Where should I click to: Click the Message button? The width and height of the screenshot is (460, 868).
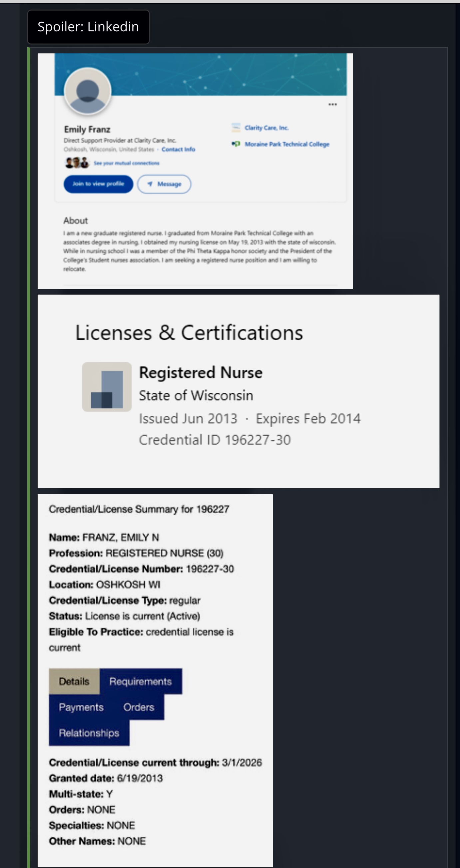[164, 184]
